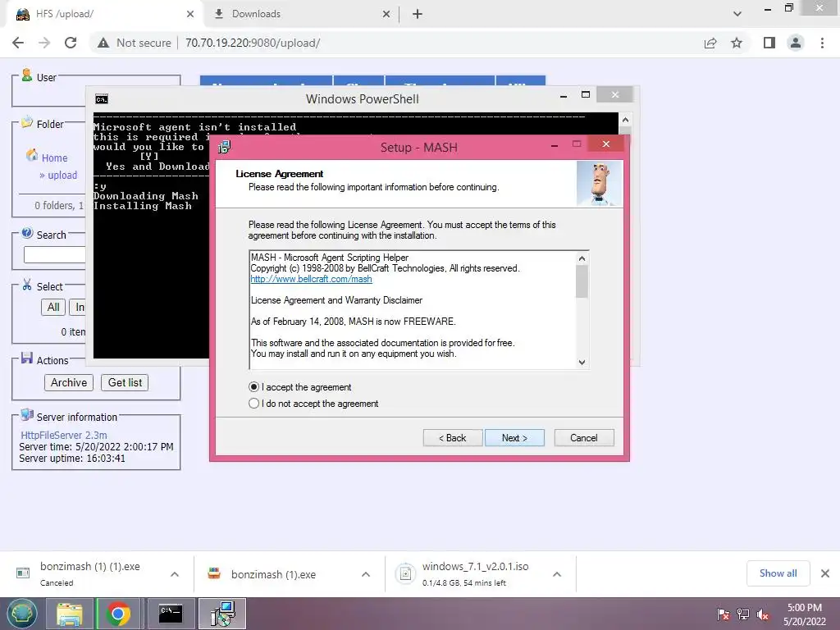Select I accept the agreement radio button

(x=254, y=387)
